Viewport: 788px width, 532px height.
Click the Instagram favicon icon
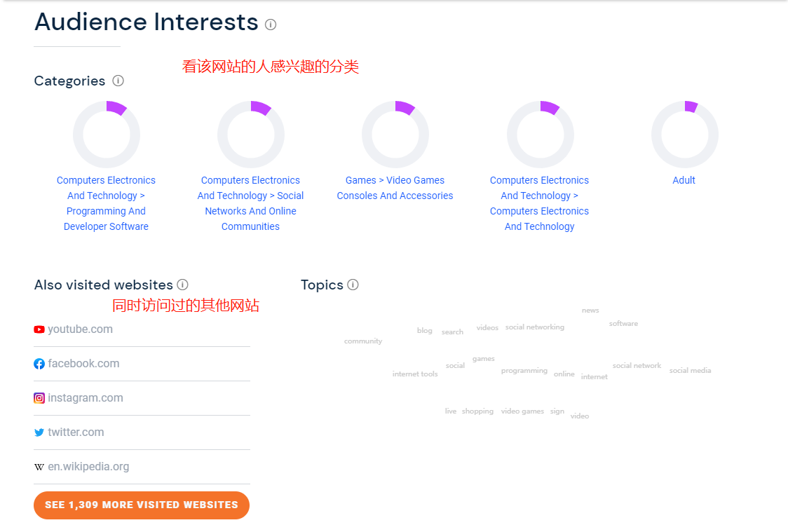click(39, 398)
